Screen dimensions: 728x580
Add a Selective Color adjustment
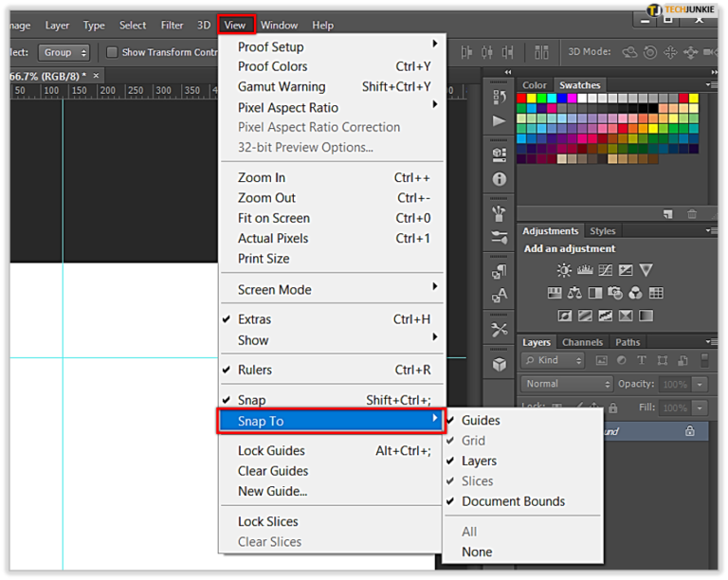coord(626,316)
